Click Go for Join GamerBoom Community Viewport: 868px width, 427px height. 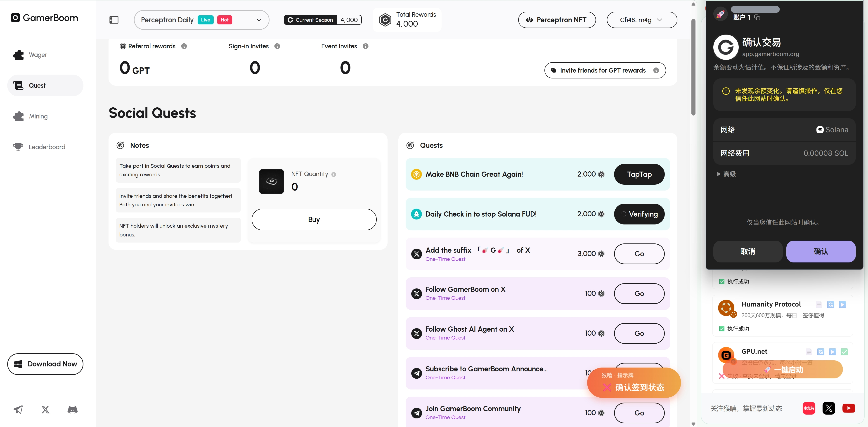(639, 413)
